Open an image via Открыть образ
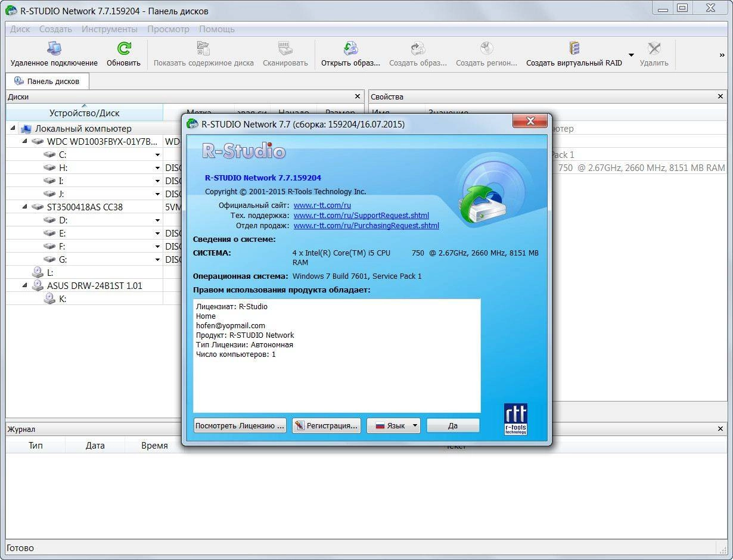This screenshot has height=560, width=733. coord(350,54)
